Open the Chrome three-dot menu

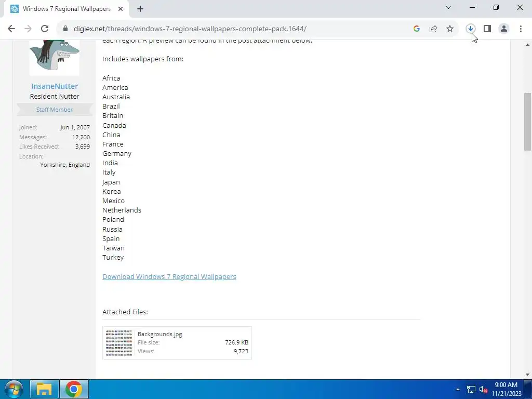[521, 29]
